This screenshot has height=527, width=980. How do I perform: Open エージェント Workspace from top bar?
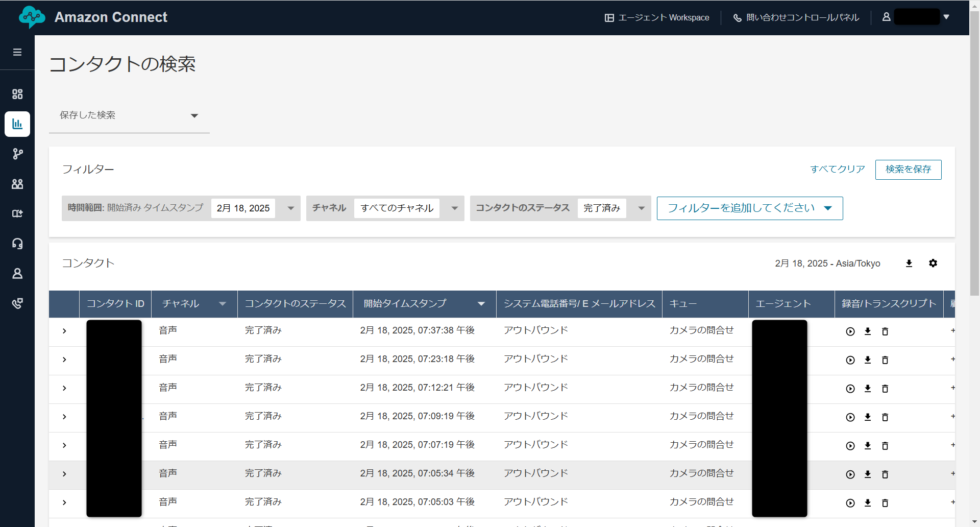tap(657, 18)
